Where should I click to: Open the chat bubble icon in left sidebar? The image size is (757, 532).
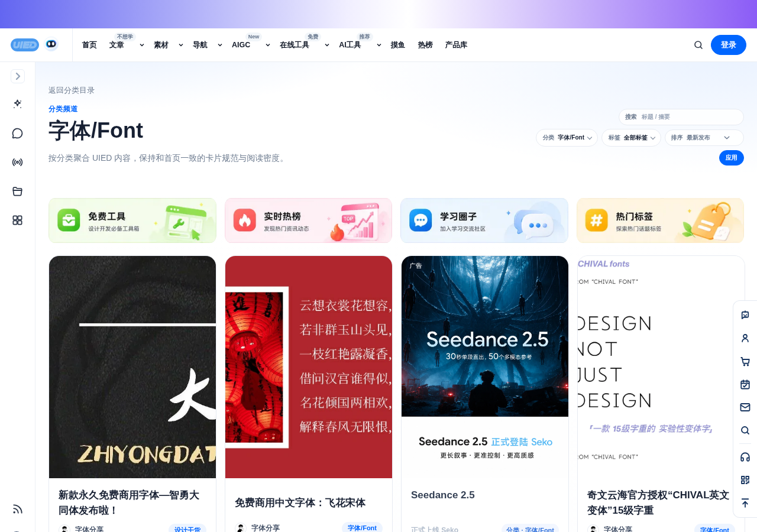pyautogui.click(x=17, y=134)
